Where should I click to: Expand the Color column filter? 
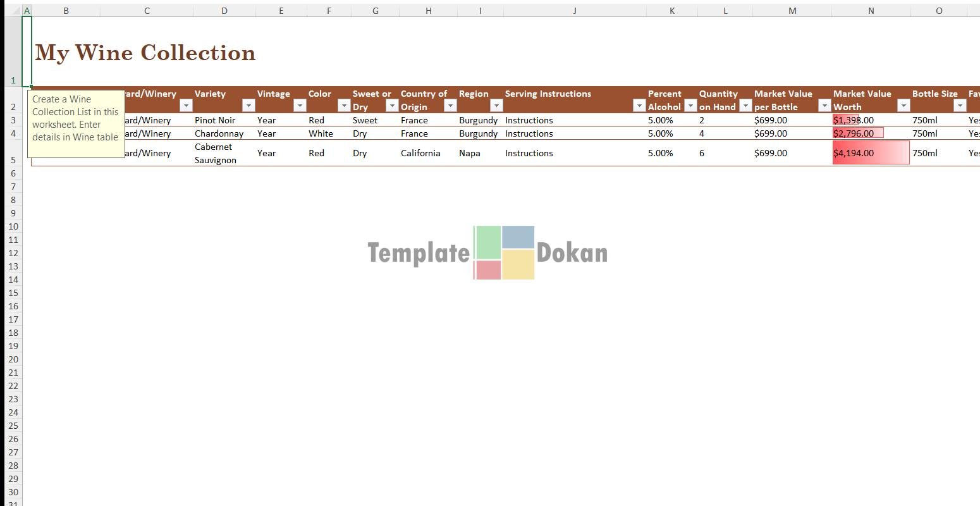click(x=343, y=106)
